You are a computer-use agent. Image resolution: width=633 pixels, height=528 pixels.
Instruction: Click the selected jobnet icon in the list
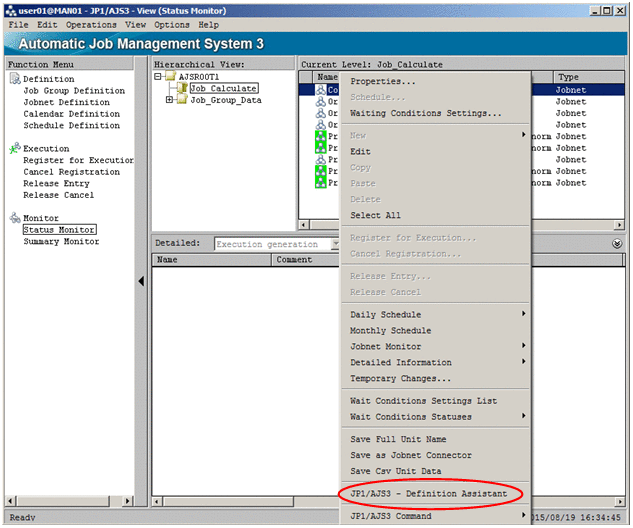(322, 89)
